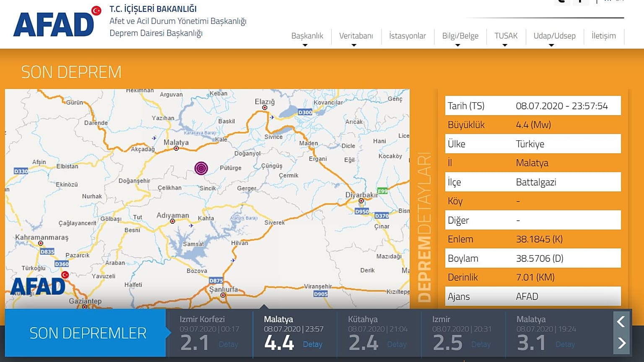Click the D330 road badge on the map

21,171
